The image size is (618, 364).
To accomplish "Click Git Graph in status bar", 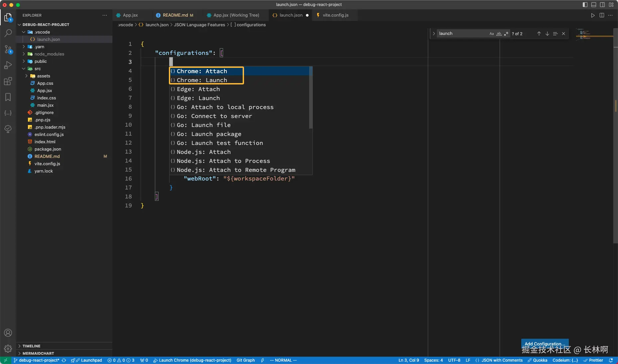I will click(246, 360).
